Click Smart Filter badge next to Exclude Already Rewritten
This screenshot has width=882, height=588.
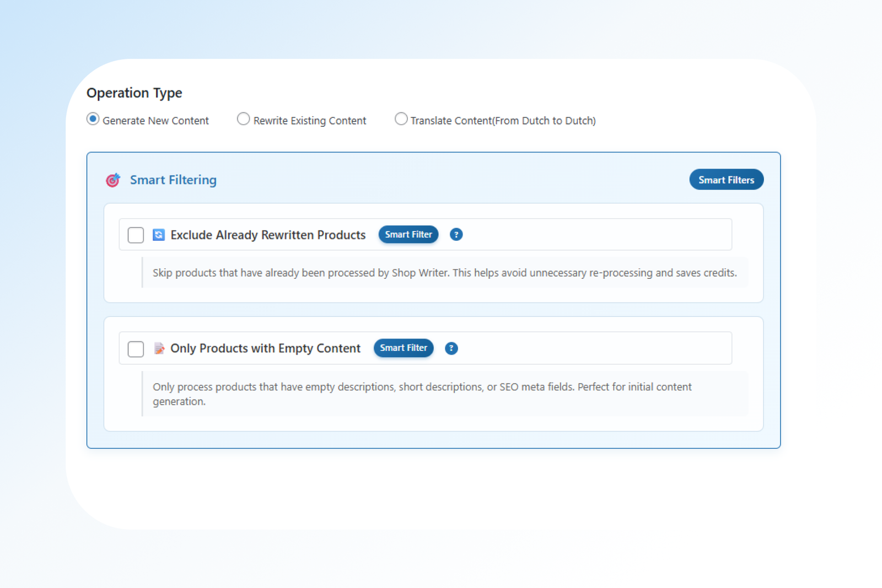tap(408, 235)
